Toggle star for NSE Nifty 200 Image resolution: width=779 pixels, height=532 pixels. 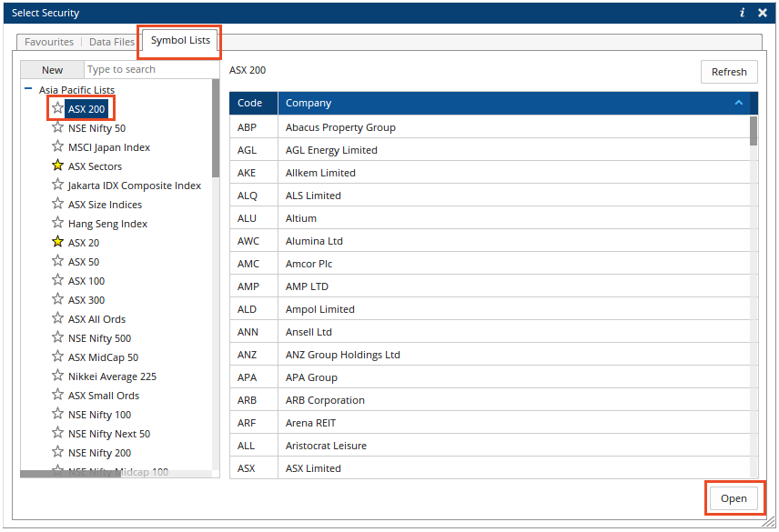57,452
